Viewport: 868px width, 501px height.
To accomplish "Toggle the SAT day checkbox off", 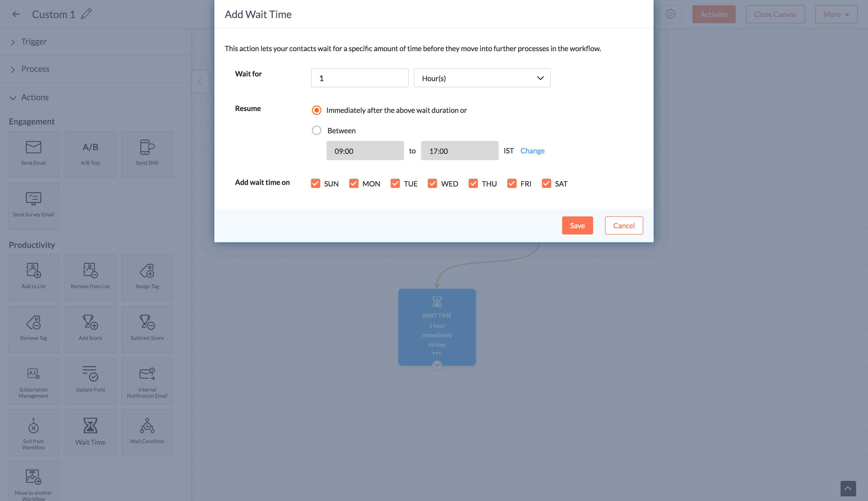I will (x=546, y=183).
